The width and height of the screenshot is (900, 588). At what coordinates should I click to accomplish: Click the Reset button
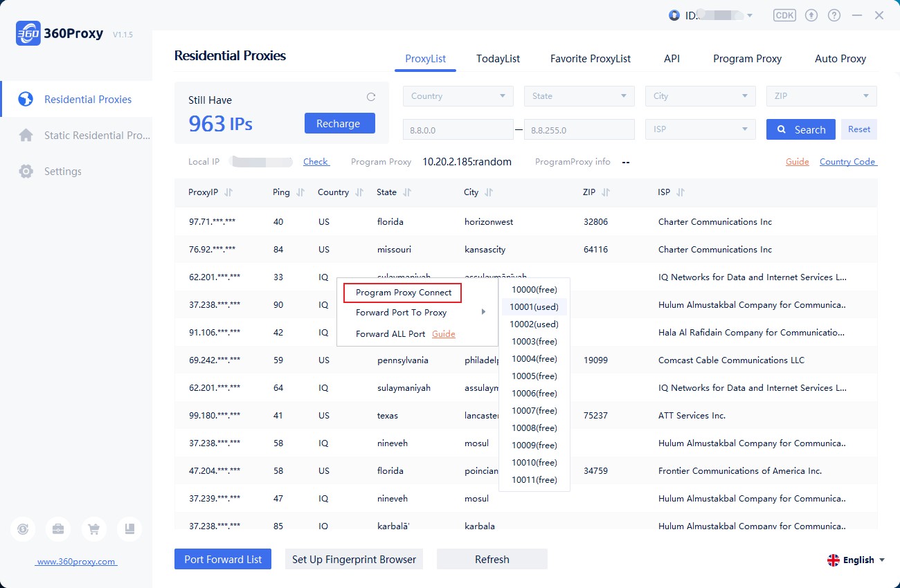[x=859, y=129]
